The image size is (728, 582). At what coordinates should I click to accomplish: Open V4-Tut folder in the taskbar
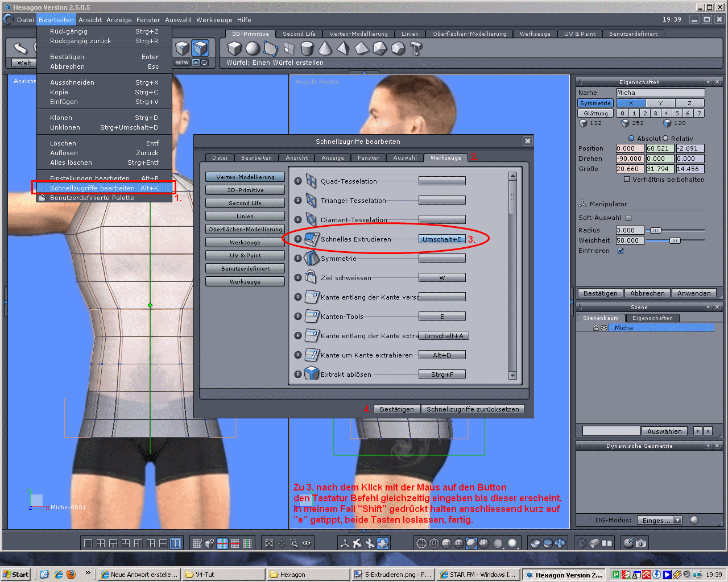point(223,575)
